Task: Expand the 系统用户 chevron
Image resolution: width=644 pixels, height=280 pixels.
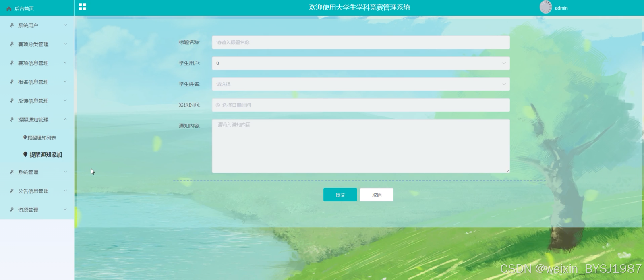Action: tap(65, 25)
